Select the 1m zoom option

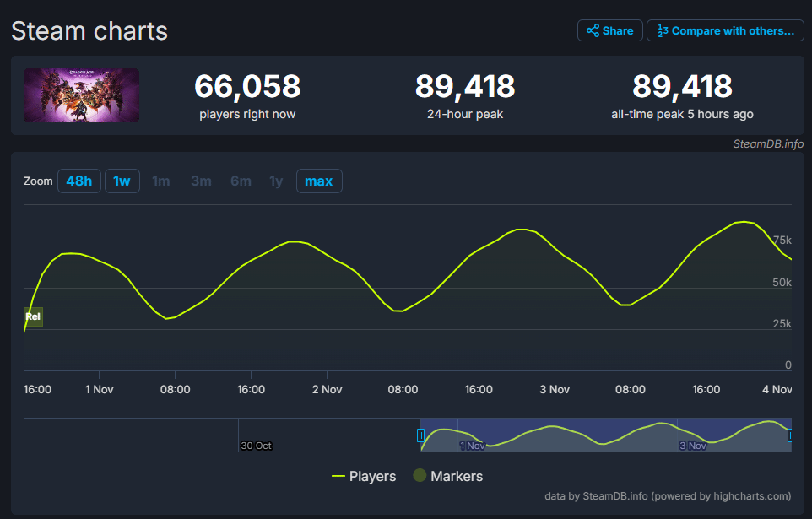click(160, 181)
